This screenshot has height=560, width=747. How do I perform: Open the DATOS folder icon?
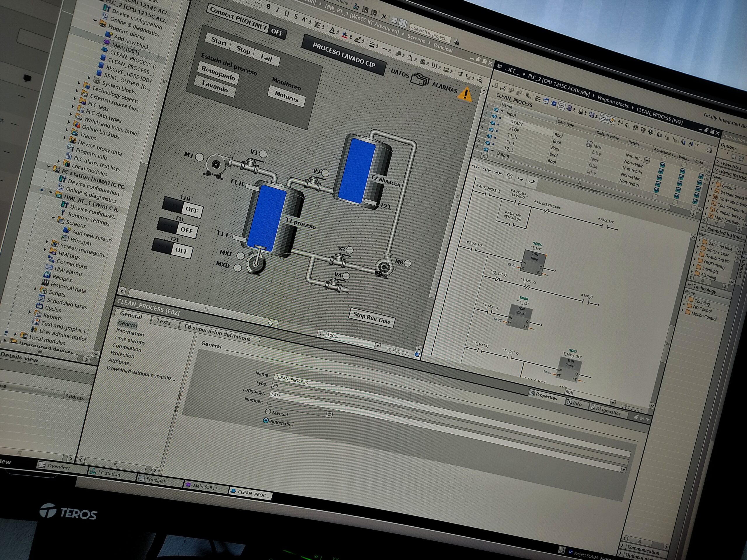coord(420,80)
